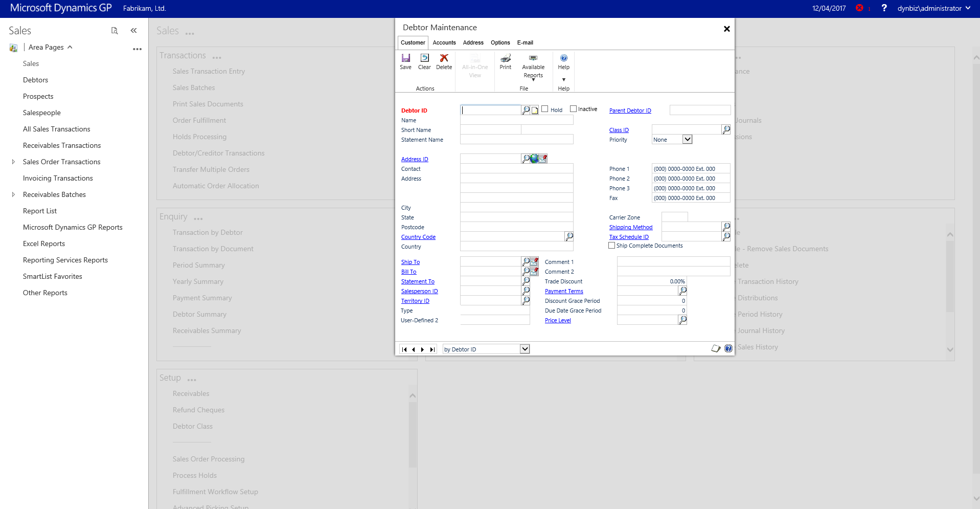
Task: Click into the Name input field
Action: coord(516,120)
